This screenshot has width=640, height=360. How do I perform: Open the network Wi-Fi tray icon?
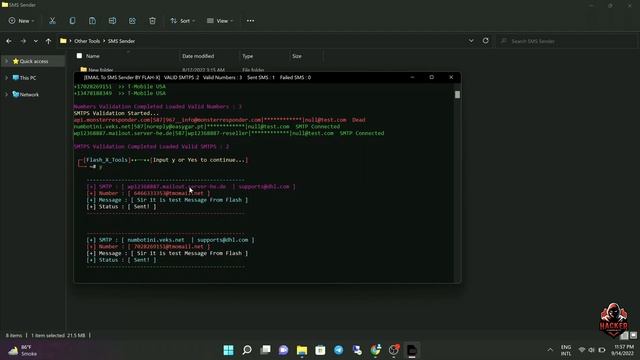pyautogui.click(x=582, y=350)
